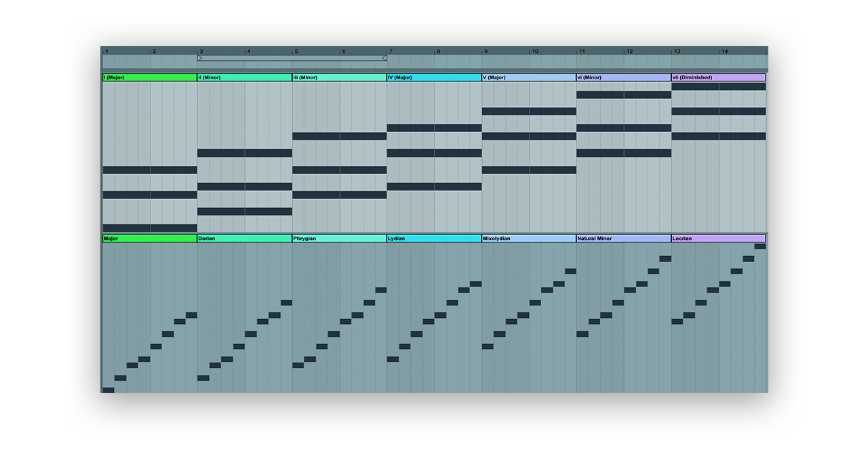Select the Phrygian scale clip header

click(x=340, y=239)
